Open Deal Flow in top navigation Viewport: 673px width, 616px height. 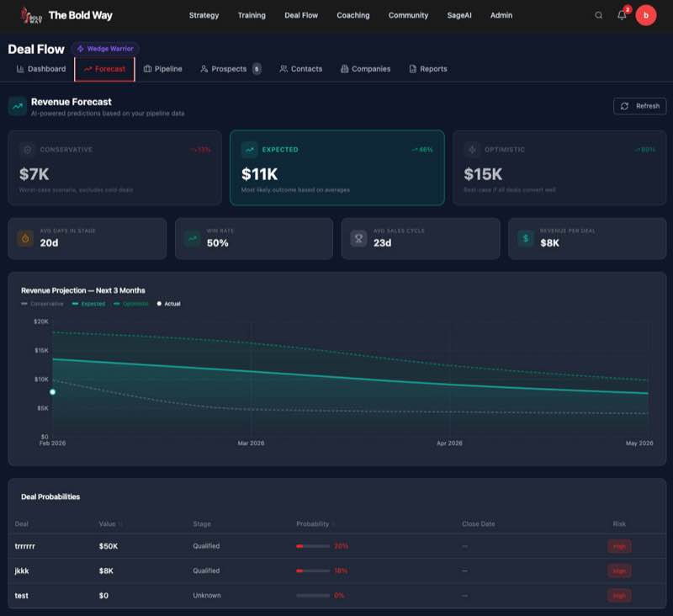[x=301, y=15]
